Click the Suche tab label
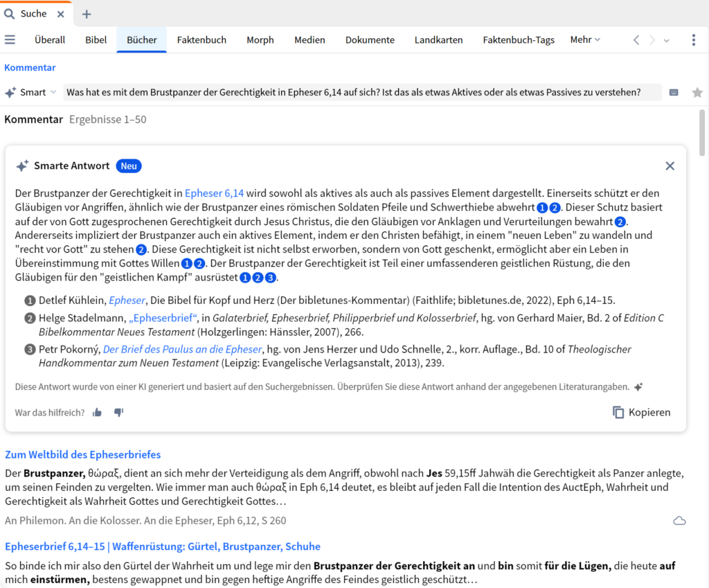The height and width of the screenshot is (588, 709). tap(33, 14)
